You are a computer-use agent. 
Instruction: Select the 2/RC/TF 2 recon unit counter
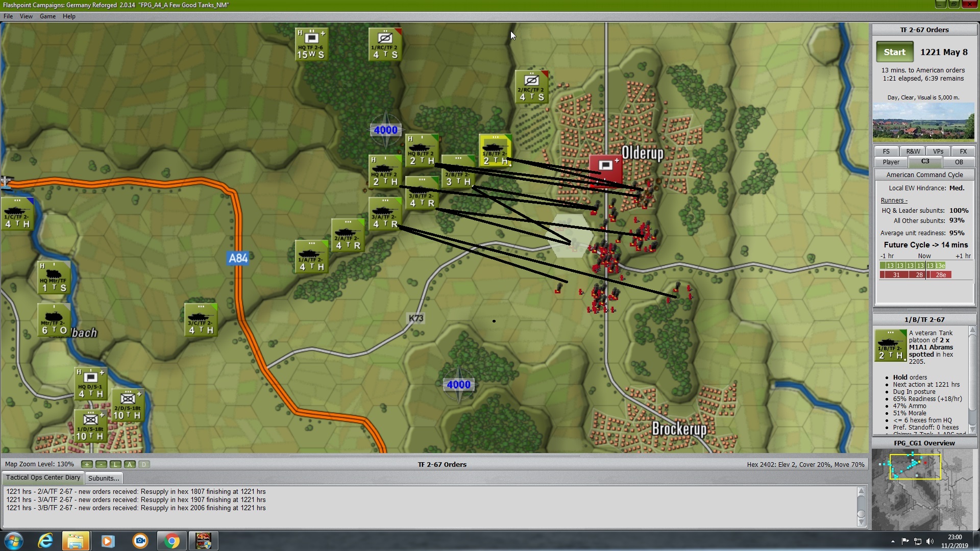(531, 87)
